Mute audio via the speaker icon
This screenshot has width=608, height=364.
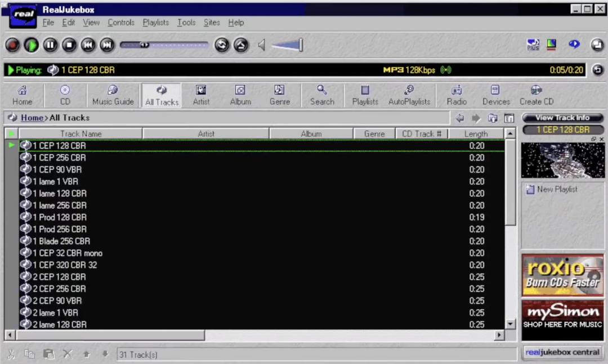(x=262, y=45)
